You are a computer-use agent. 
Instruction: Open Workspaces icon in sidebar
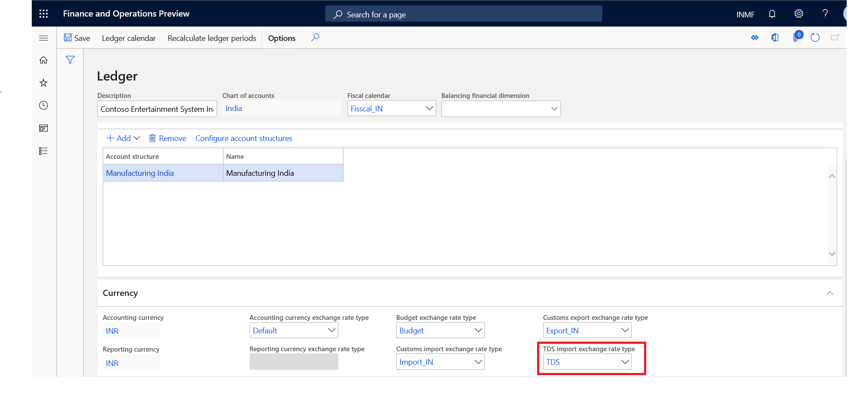click(43, 128)
